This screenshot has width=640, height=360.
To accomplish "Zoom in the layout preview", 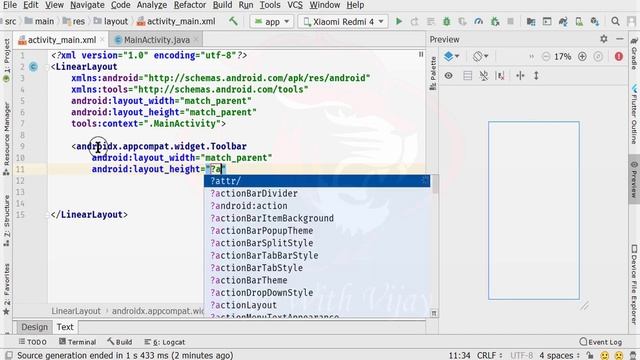I will click(582, 57).
